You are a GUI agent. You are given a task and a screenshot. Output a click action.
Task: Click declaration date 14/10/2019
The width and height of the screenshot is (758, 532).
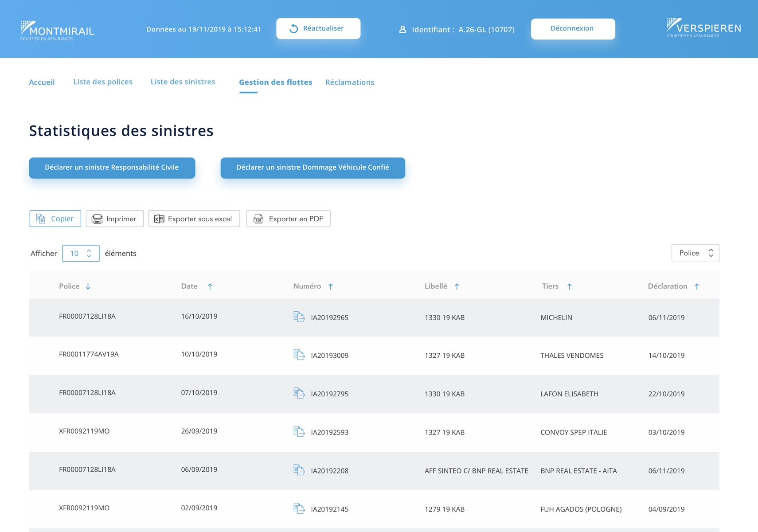click(x=666, y=356)
